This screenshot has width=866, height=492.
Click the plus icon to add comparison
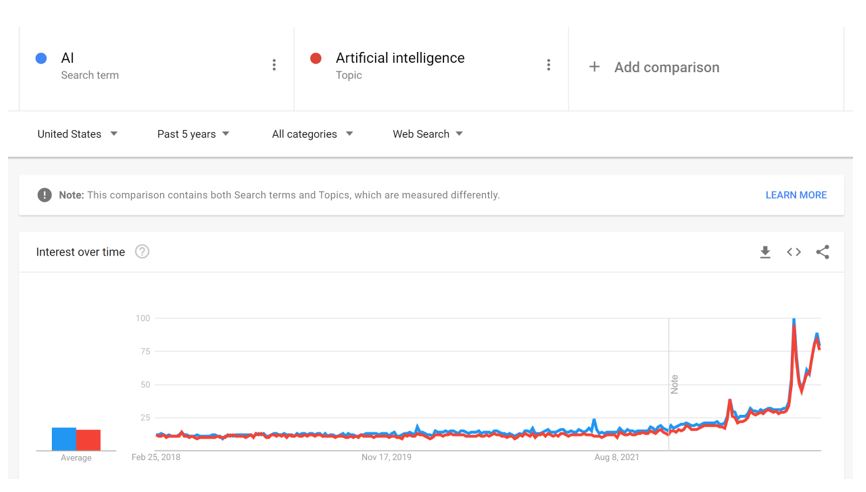(594, 67)
